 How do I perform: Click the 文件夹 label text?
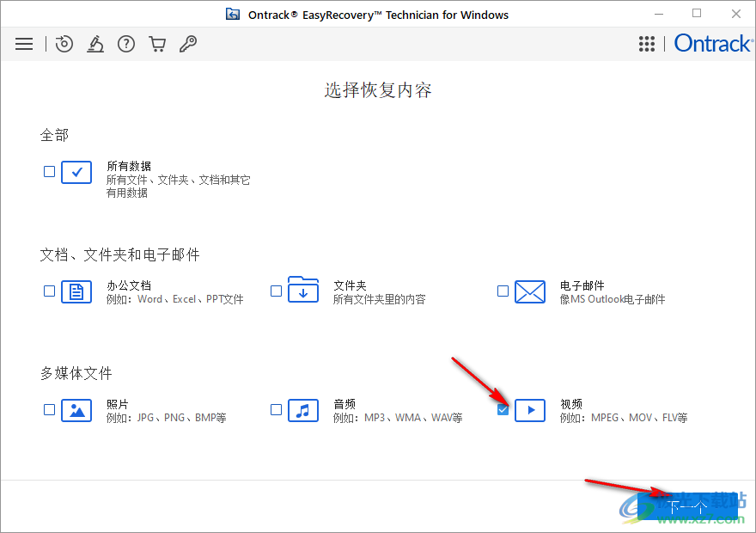(350, 285)
